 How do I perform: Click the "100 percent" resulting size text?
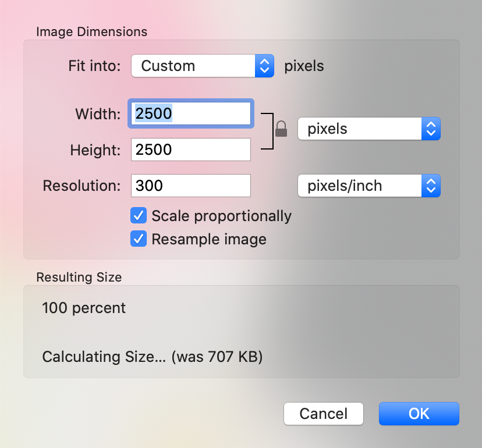84,308
